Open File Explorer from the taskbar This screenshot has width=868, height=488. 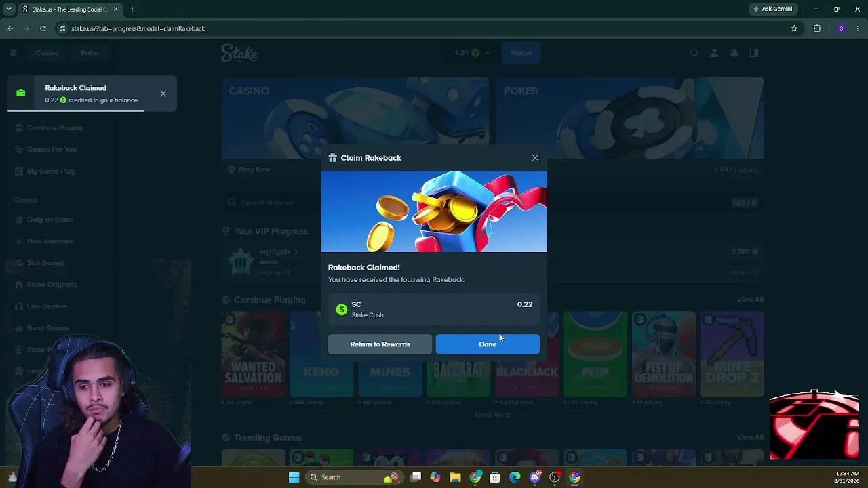[x=455, y=477]
